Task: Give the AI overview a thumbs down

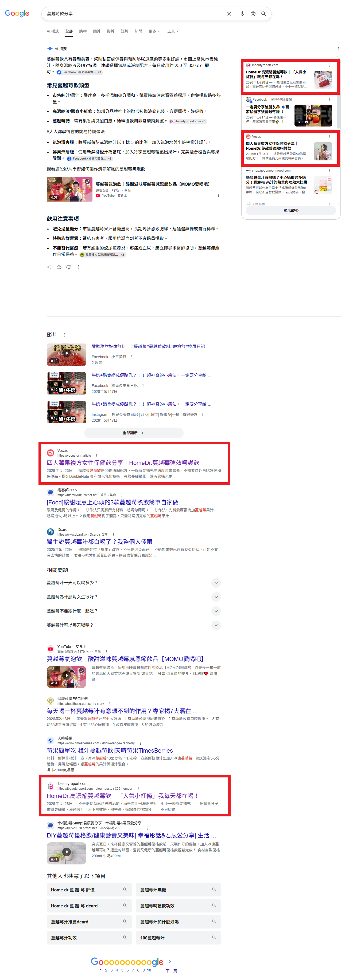Action: coord(69,267)
